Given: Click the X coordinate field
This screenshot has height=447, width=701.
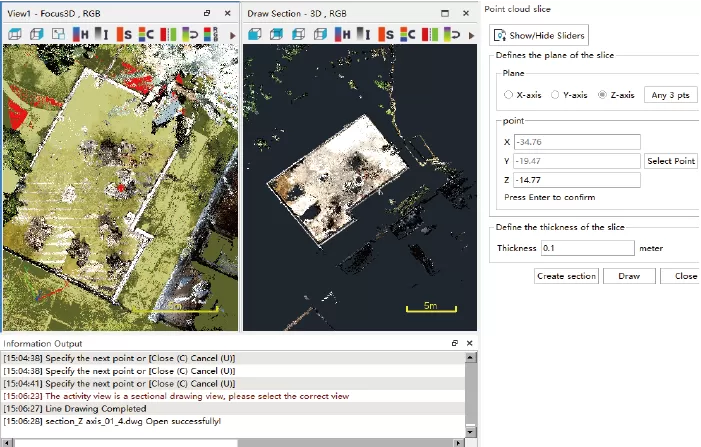Looking at the screenshot, I should 577,142.
